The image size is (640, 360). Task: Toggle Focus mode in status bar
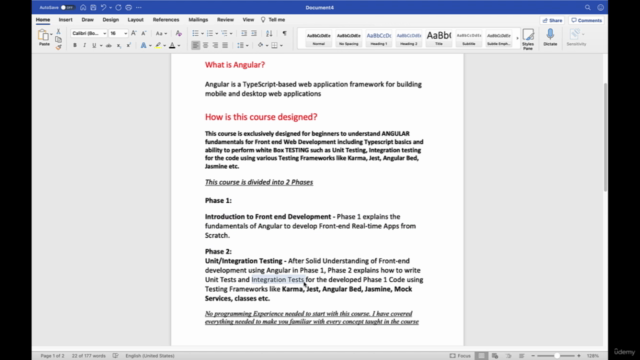tap(460, 356)
